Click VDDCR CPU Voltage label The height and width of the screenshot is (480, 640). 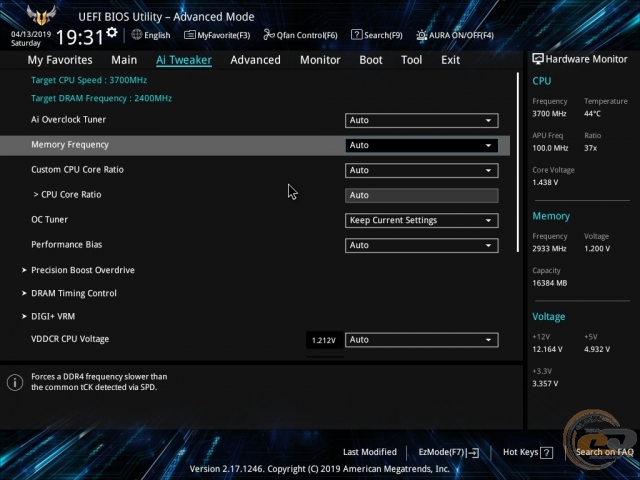tap(70, 339)
